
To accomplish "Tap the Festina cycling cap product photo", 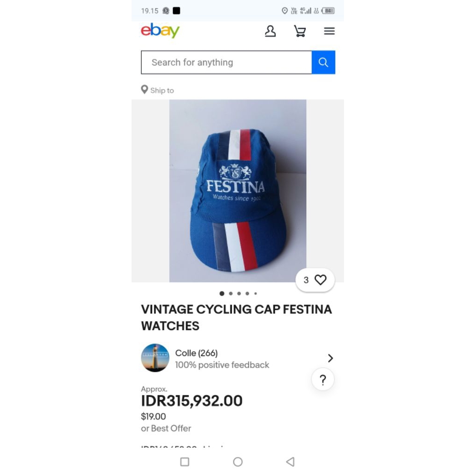I will [238, 191].
